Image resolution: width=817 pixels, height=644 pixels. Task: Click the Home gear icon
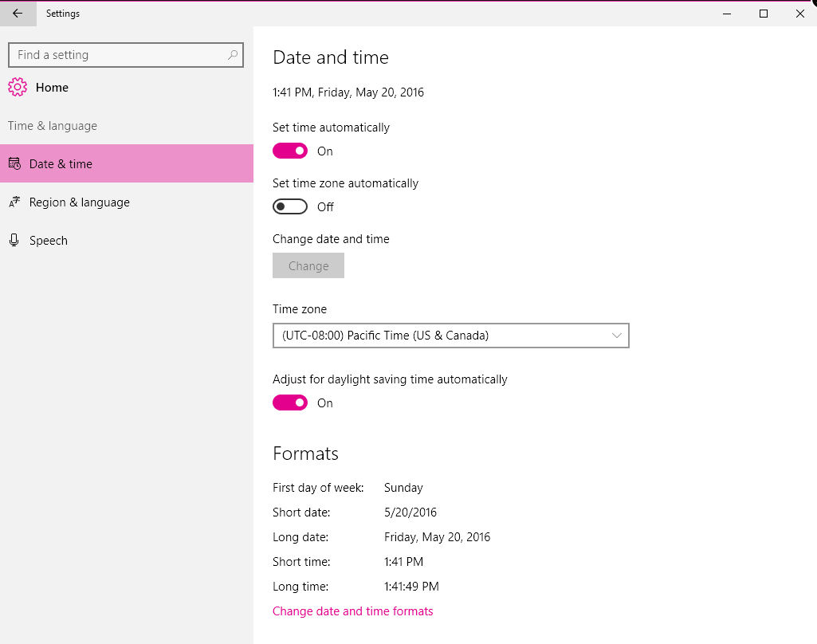[18, 87]
